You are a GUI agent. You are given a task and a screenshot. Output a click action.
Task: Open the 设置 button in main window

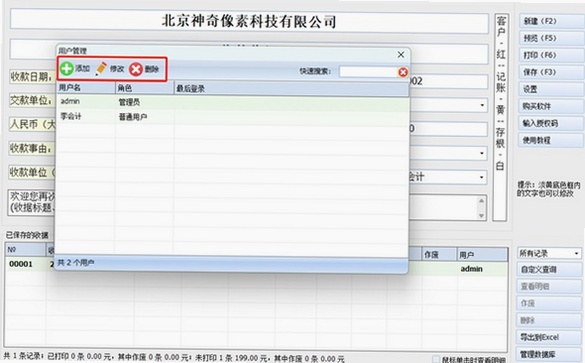point(551,89)
